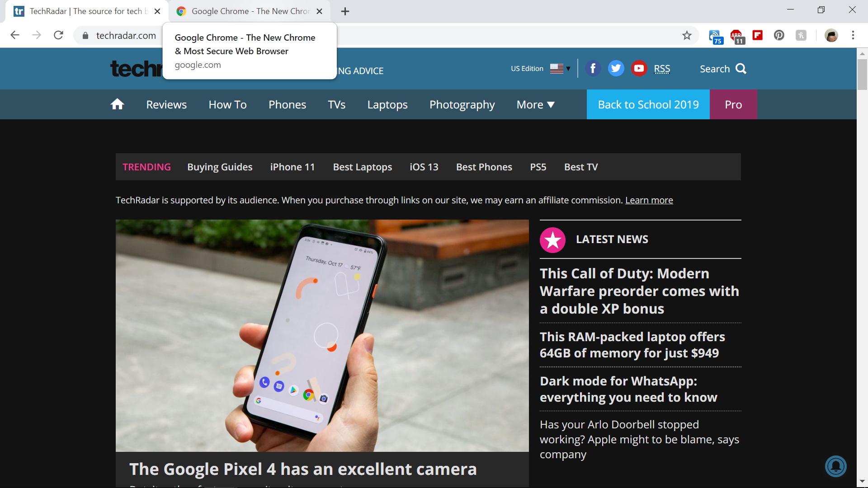This screenshot has height=488, width=868.
Task: Go back using the browser back arrow
Action: coord(15,35)
